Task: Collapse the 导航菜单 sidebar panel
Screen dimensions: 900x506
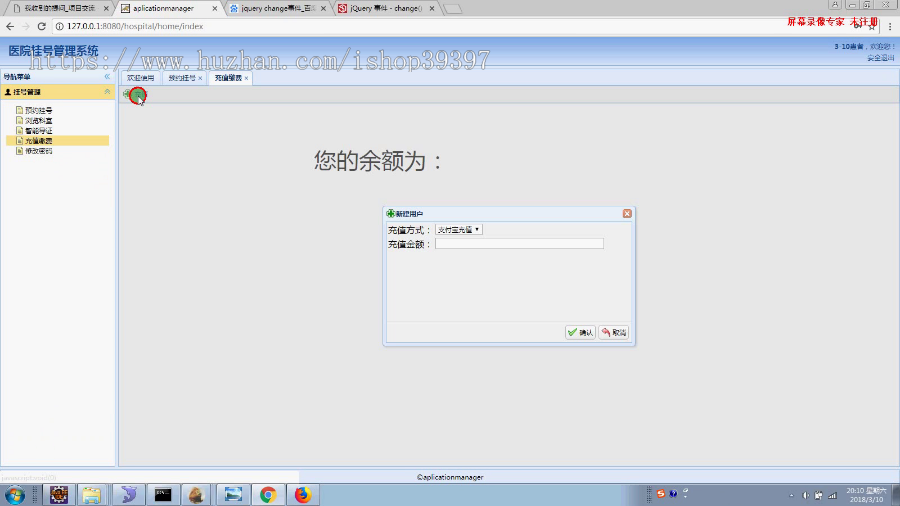Action: 107,76
